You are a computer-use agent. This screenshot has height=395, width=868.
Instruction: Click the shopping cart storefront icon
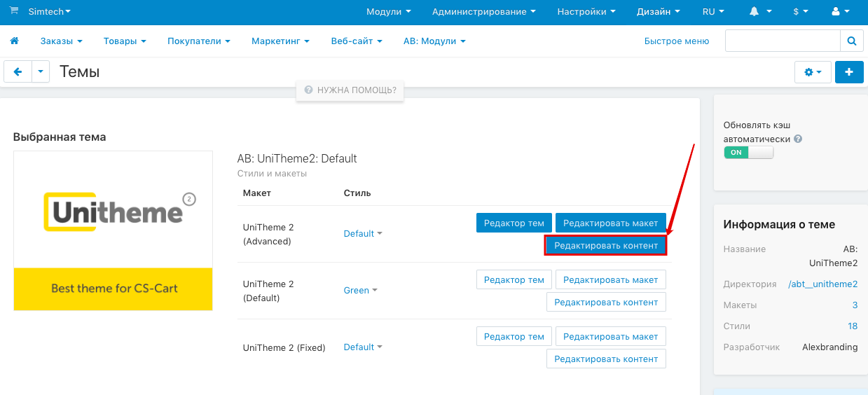tap(13, 11)
